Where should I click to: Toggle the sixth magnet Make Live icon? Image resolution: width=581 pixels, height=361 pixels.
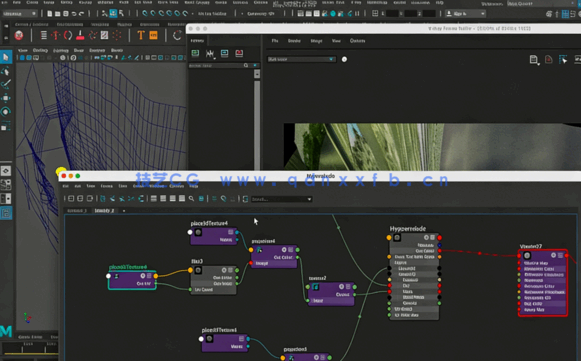(x=185, y=14)
